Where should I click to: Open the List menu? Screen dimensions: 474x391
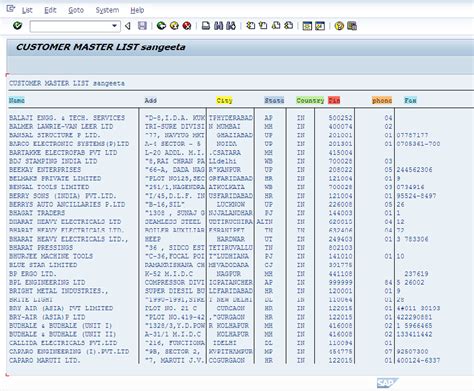click(27, 10)
